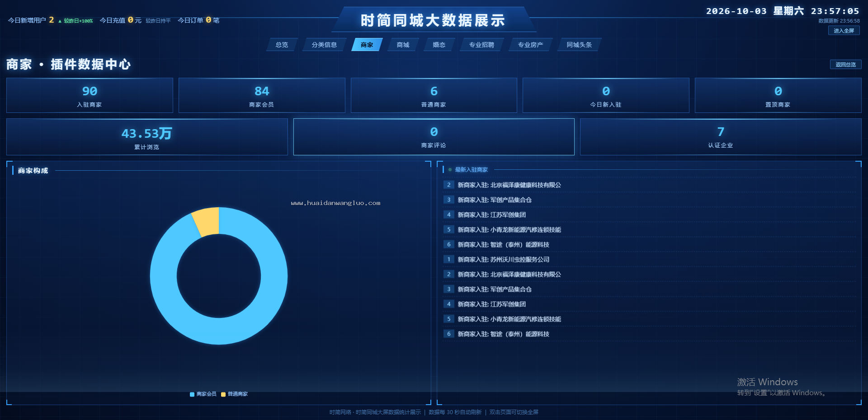
Task: Select the active 商家 tab
Action: point(367,45)
